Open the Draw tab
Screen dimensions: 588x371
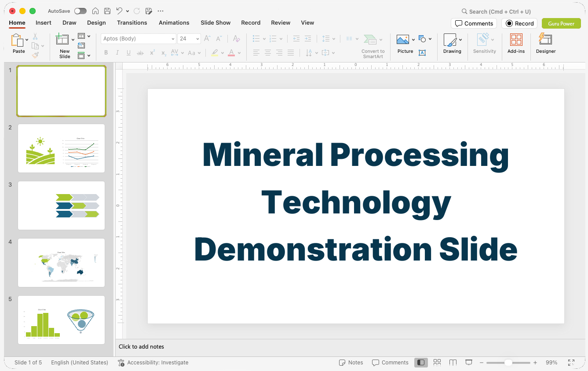coord(69,22)
